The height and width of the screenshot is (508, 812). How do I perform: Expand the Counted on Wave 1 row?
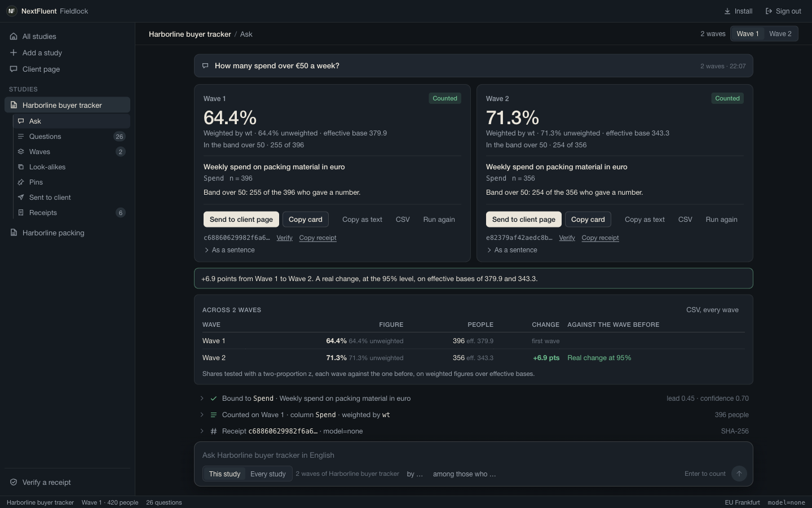point(474,415)
